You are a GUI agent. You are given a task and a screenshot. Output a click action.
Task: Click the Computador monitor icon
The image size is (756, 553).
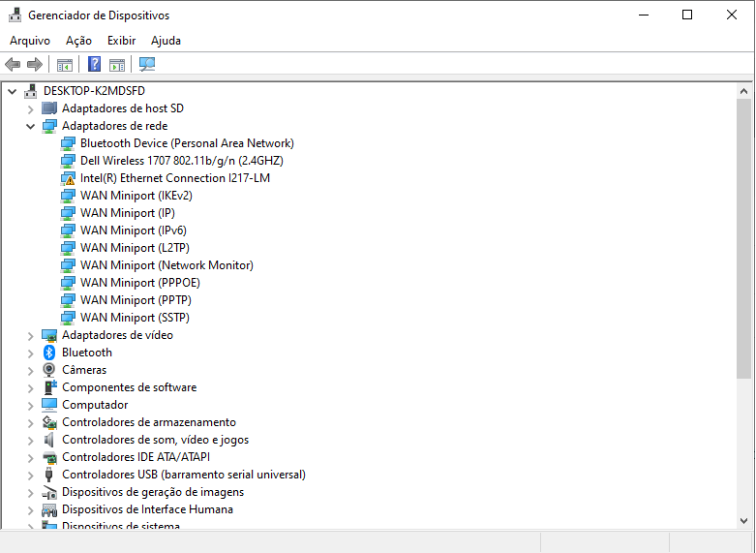(49, 405)
